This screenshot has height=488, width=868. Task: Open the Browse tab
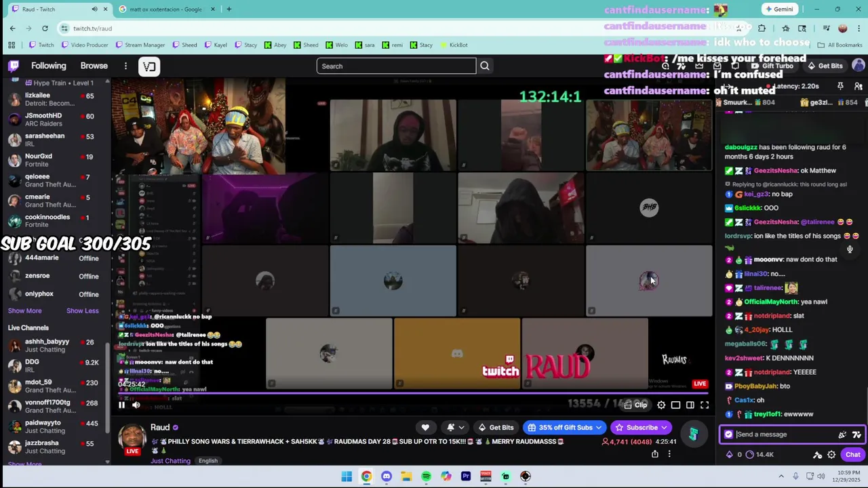click(94, 66)
